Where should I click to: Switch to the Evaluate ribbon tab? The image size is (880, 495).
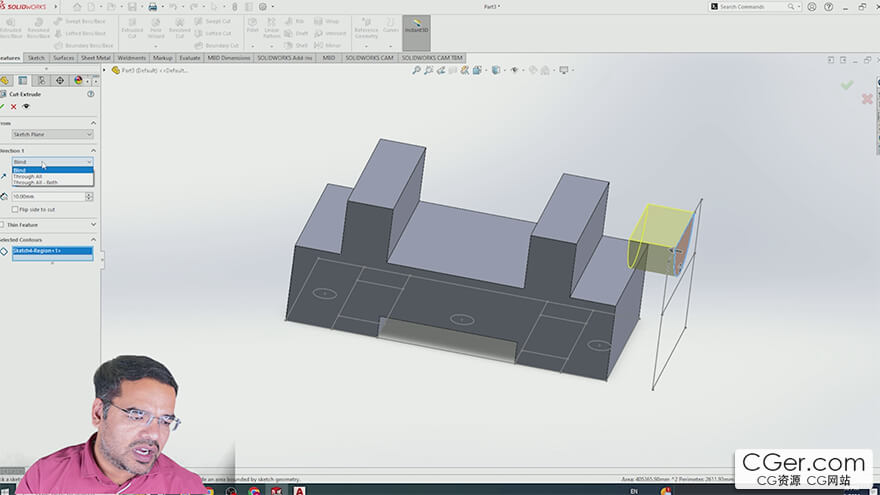(x=190, y=58)
